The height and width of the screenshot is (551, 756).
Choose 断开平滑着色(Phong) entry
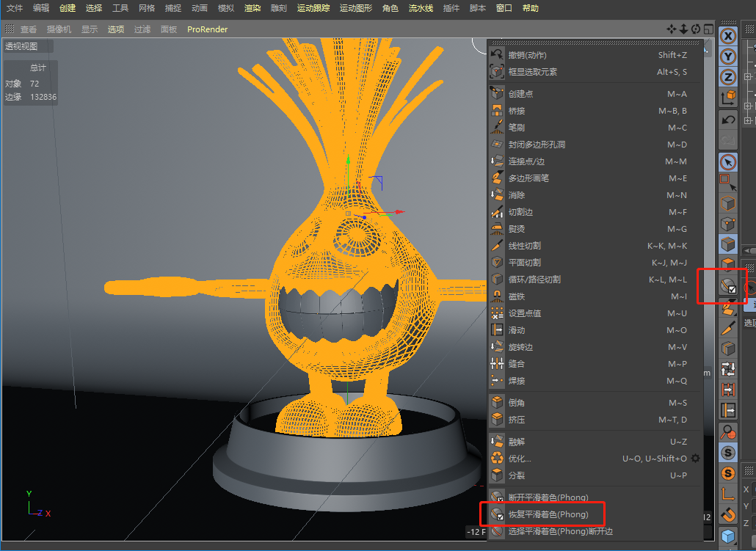pyautogui.click(x=595, y=497)
